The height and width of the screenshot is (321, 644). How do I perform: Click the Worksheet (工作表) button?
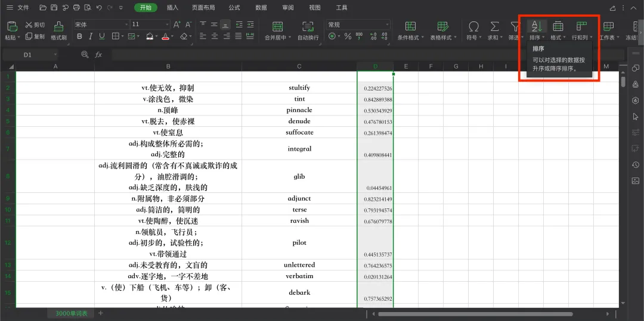[x=609, y=31]
